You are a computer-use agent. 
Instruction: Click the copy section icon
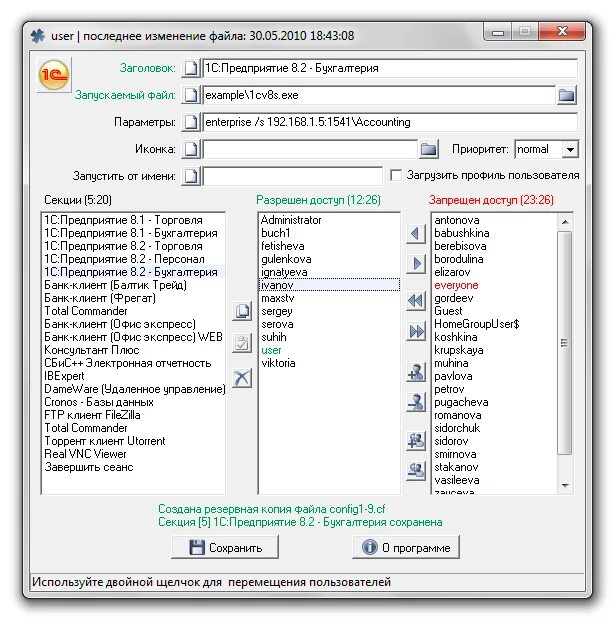[242, 311]
